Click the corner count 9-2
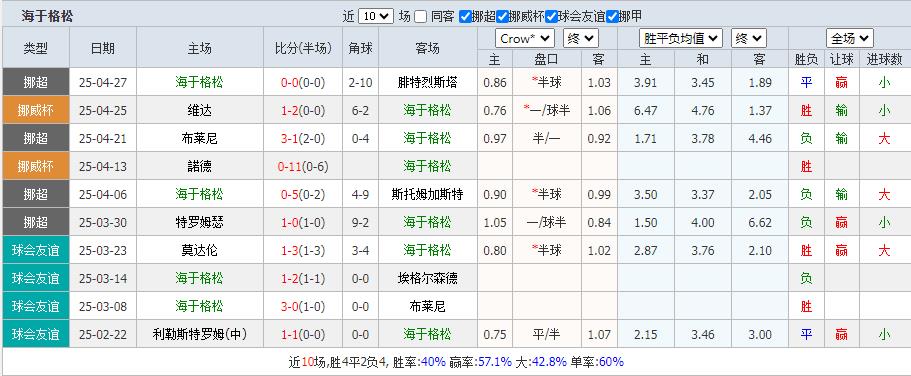 click(360, 222)
